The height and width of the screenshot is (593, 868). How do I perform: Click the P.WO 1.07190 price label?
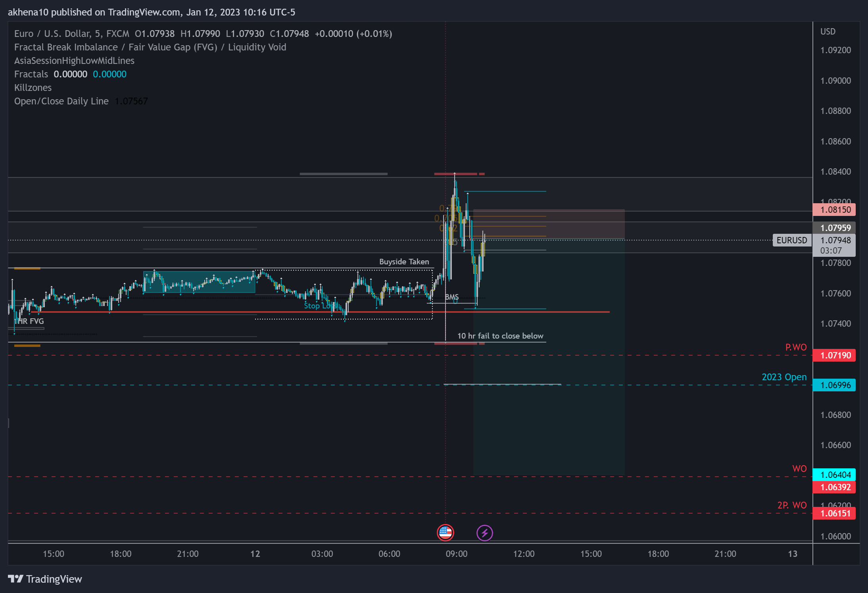point(834,355)
